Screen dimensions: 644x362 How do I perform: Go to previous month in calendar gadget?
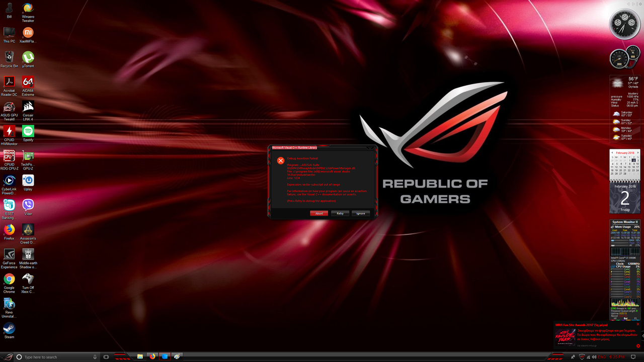coord(612,152)
